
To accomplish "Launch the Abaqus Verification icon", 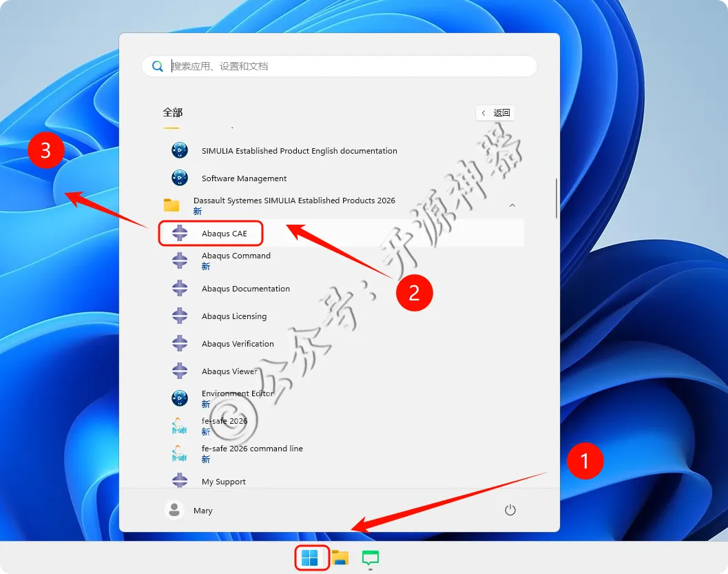I will coord(180,344).
